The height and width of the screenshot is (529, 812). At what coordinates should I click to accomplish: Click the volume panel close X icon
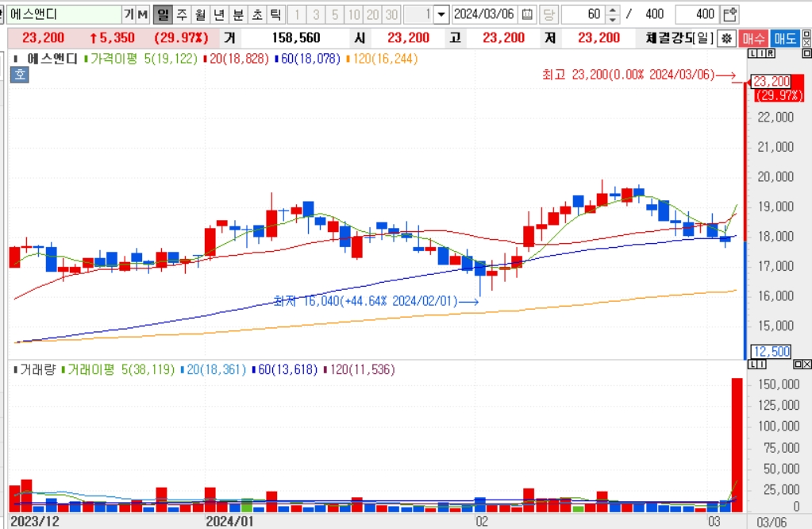click(806, 365)
